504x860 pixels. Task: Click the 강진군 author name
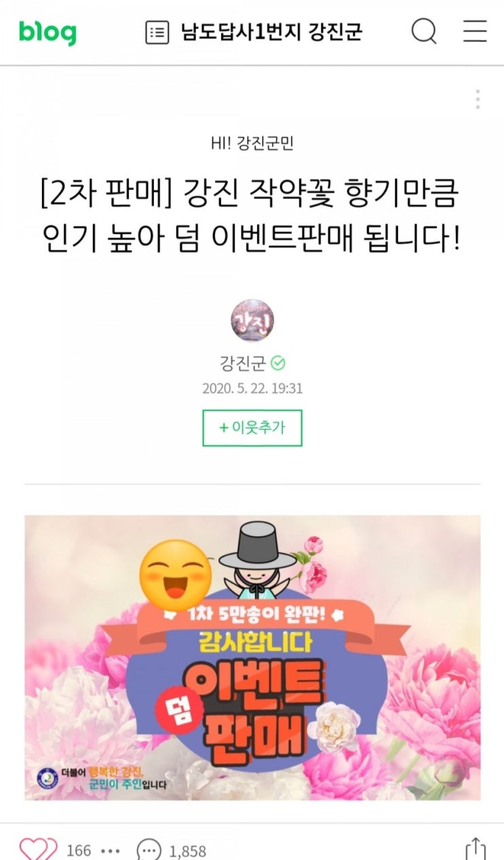point(243,363)
